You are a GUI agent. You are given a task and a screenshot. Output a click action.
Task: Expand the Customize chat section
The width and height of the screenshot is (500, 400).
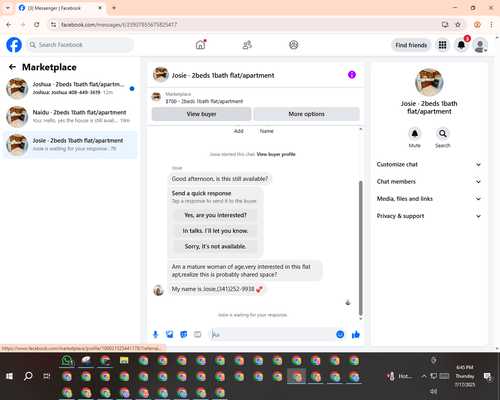[x=429, y=164]
